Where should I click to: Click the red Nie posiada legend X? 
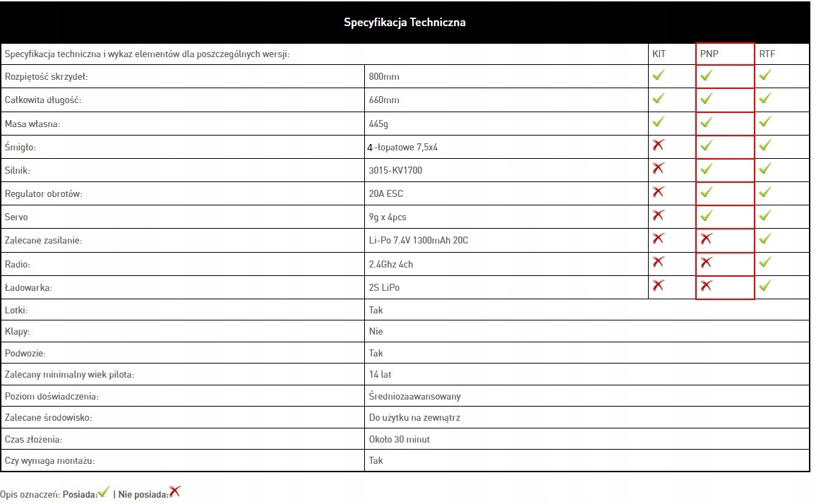coord(175,492)
